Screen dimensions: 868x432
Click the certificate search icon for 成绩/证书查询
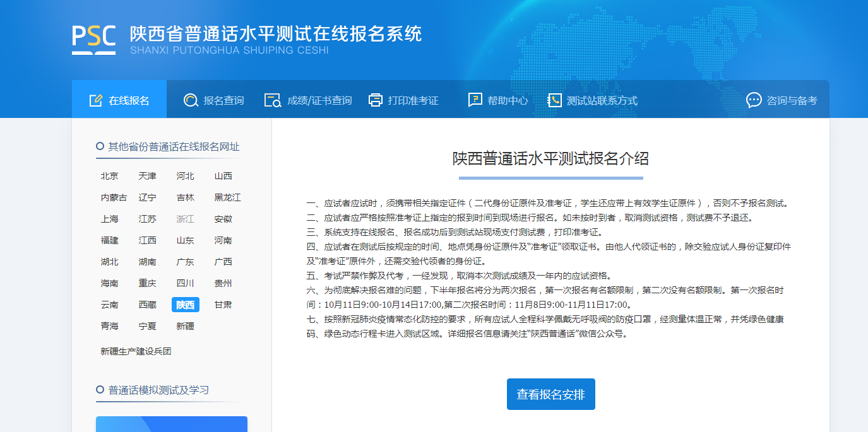click(273, 100)
